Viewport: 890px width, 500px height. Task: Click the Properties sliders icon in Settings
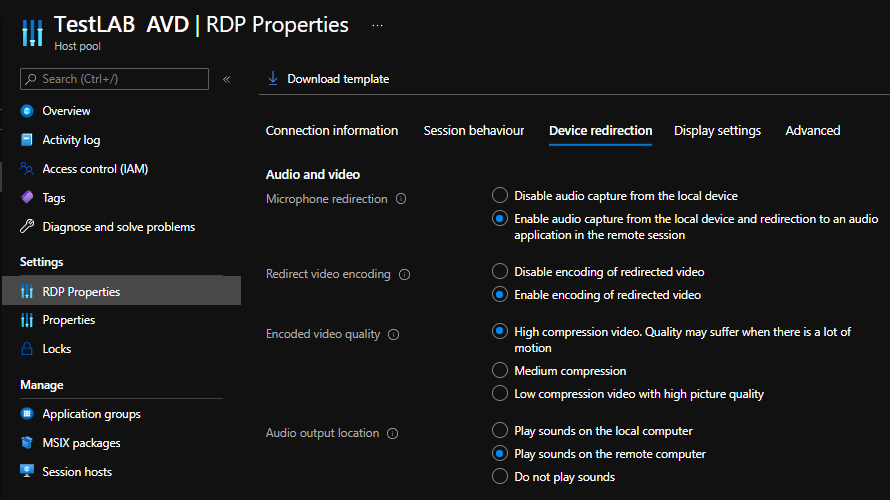coord(27,320)
